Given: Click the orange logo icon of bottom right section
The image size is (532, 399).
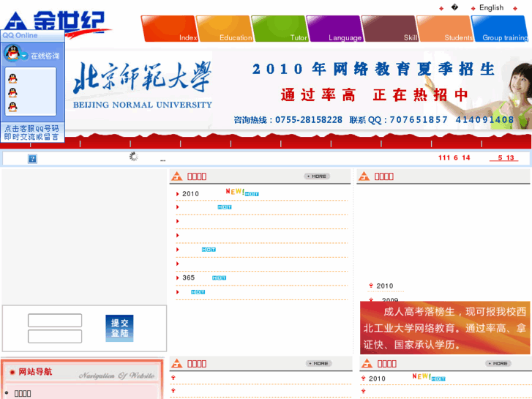Looking at the screenshot, I should click(x=367, y=363).
